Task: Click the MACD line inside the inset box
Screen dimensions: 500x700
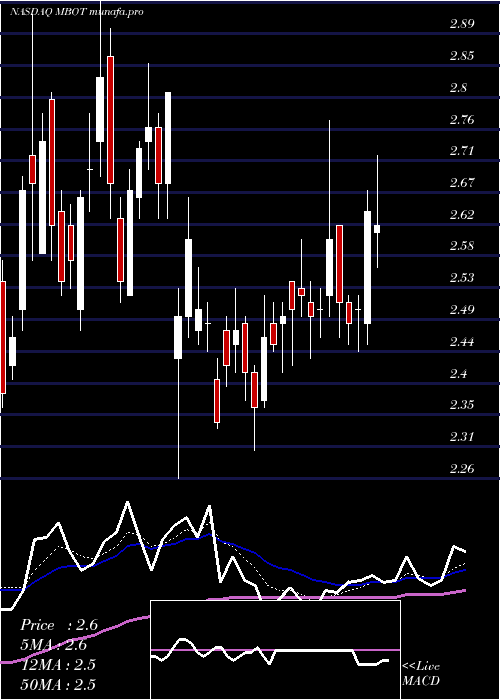Action: point(270,653)
